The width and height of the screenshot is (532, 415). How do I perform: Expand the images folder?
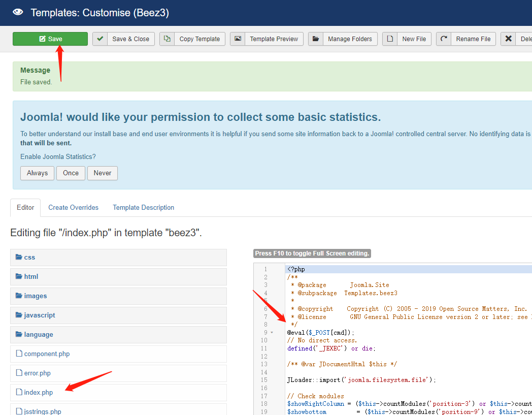[118, 296]
